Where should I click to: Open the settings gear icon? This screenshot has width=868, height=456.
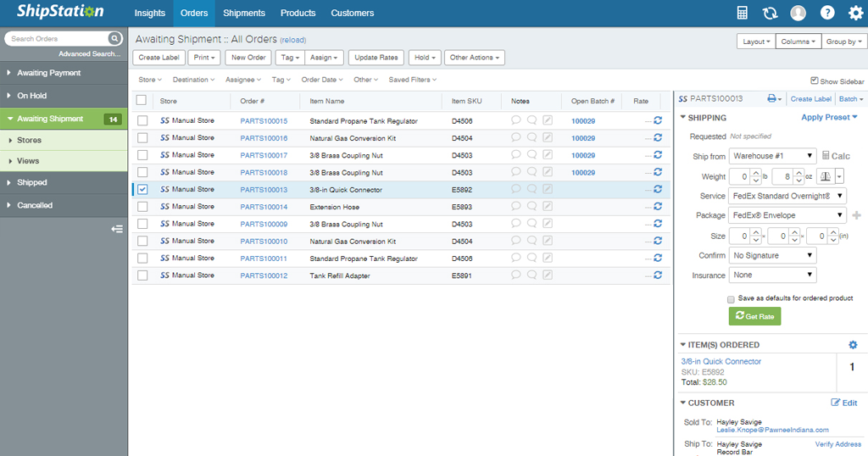click(855, 13)
